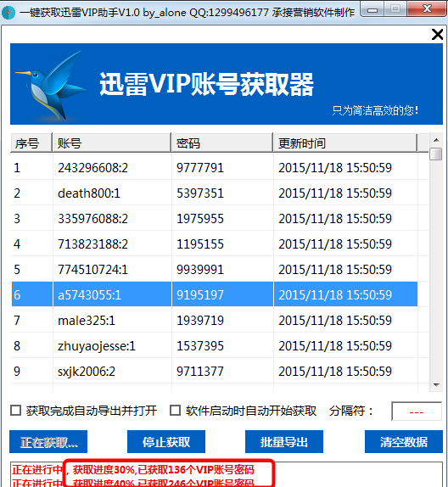Click password cell 9777791
Viewport: 448px width, 487px height.
[200, 168]
